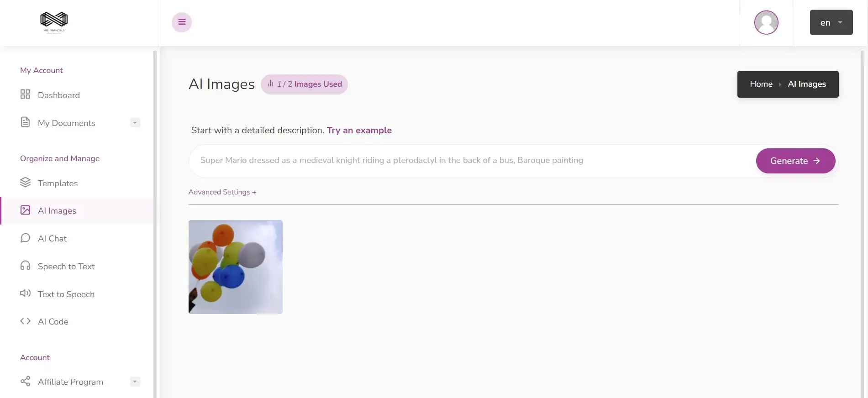
Task: Click the AI Chat bubble icon
Action: pyautogui.click(x=25, y=238)
